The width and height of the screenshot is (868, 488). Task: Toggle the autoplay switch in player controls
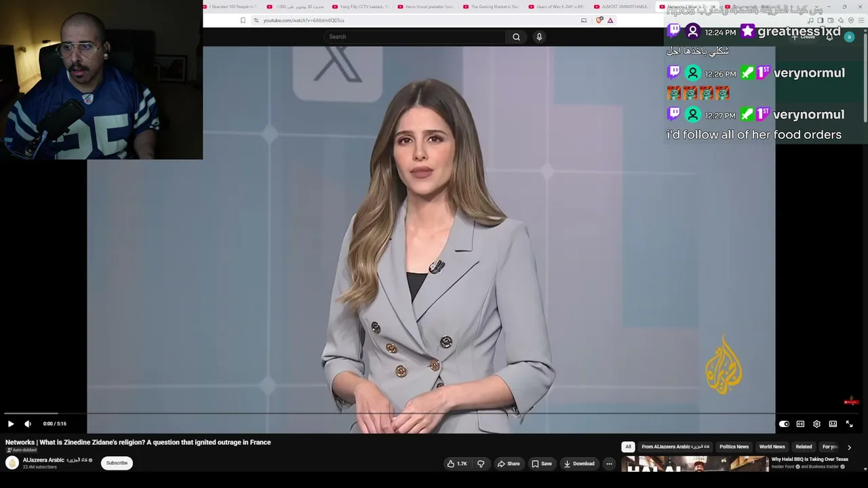(784, 424)
